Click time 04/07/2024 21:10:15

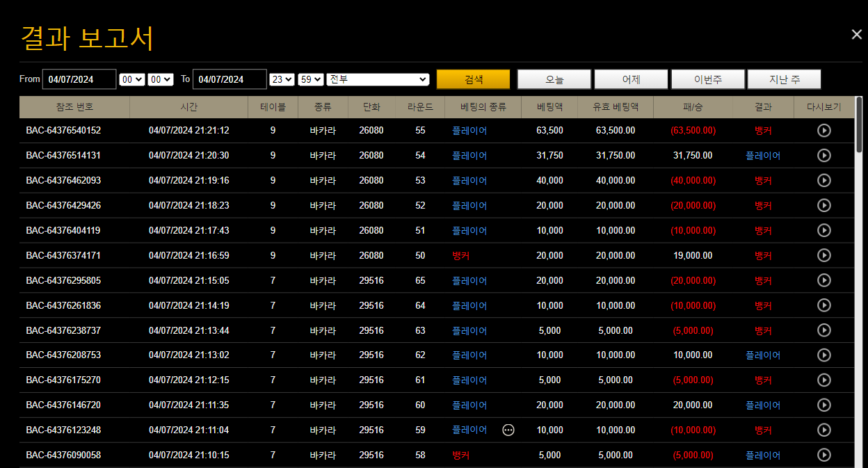click(x=188, y=455)
